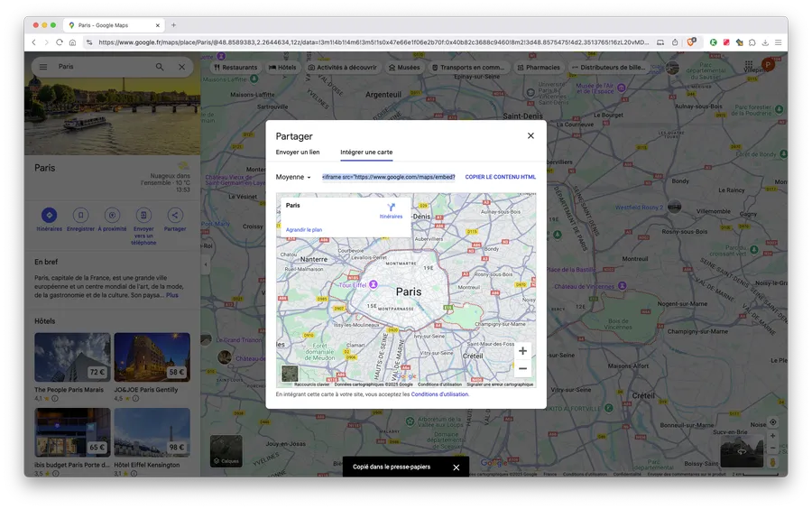
Task: Close the Partager dialog
Action: tap(531, 135)
